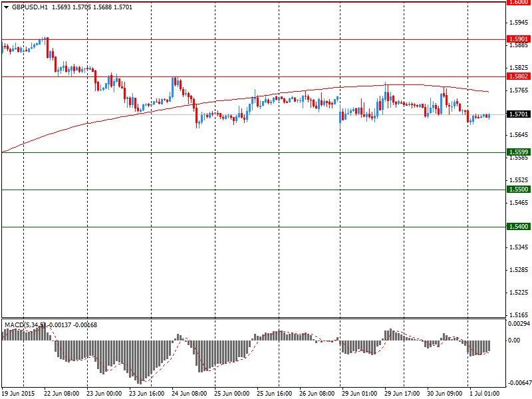532x399 pixels.
Task: Click the 23 Jun 16:00 time label
Action: (146, 394)
